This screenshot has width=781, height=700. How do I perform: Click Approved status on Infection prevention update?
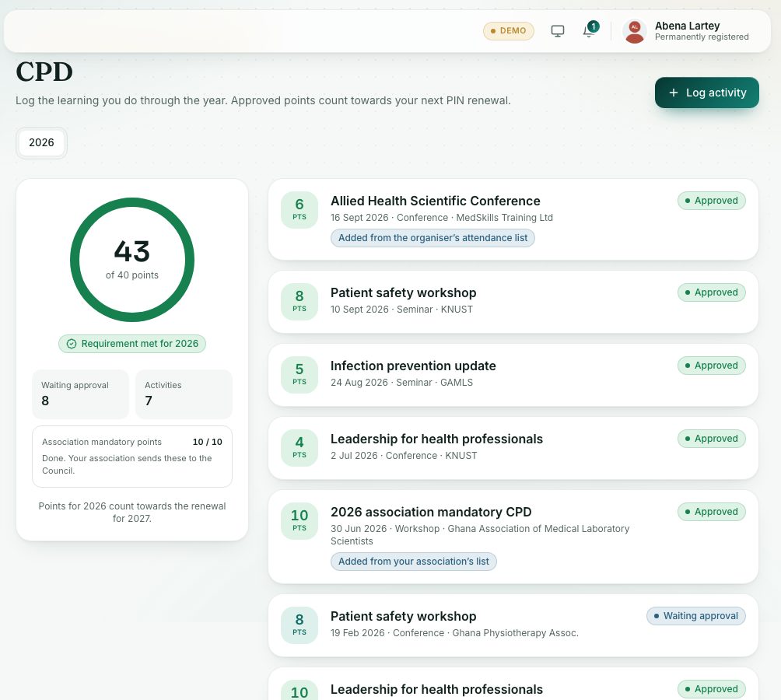pos(711,366)
